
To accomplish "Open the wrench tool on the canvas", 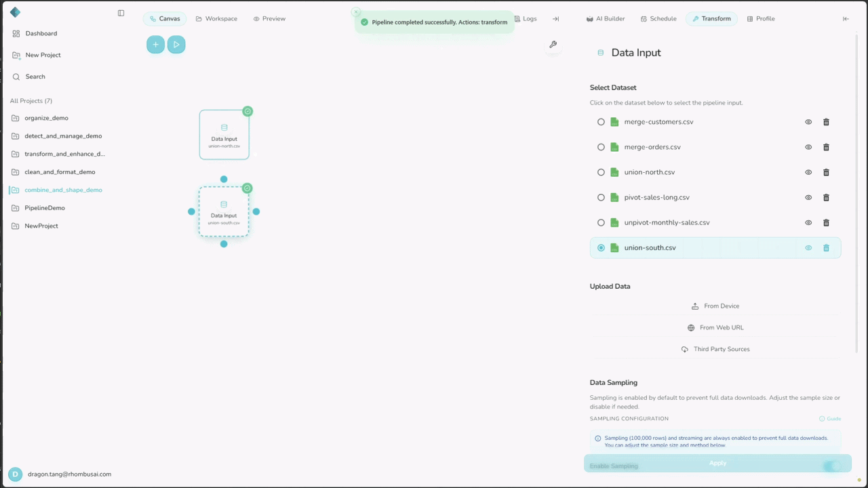I will pyautogui.click(x=553, y=45).
